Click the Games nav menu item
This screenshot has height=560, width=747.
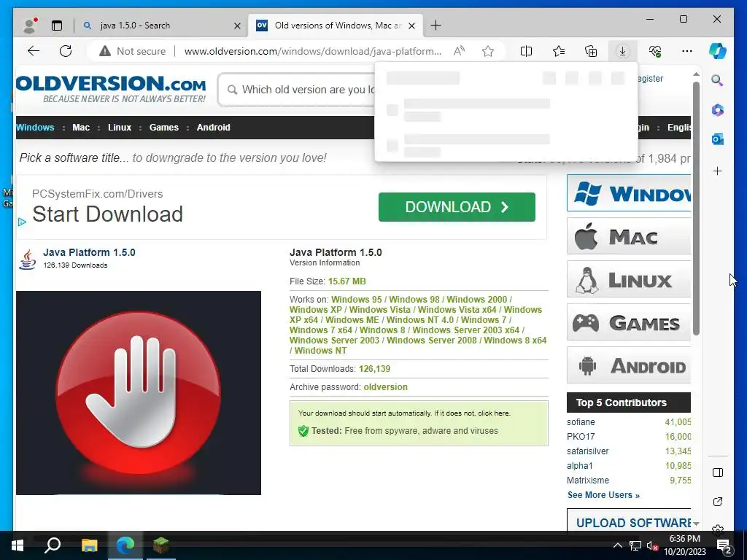coord(164,127)
